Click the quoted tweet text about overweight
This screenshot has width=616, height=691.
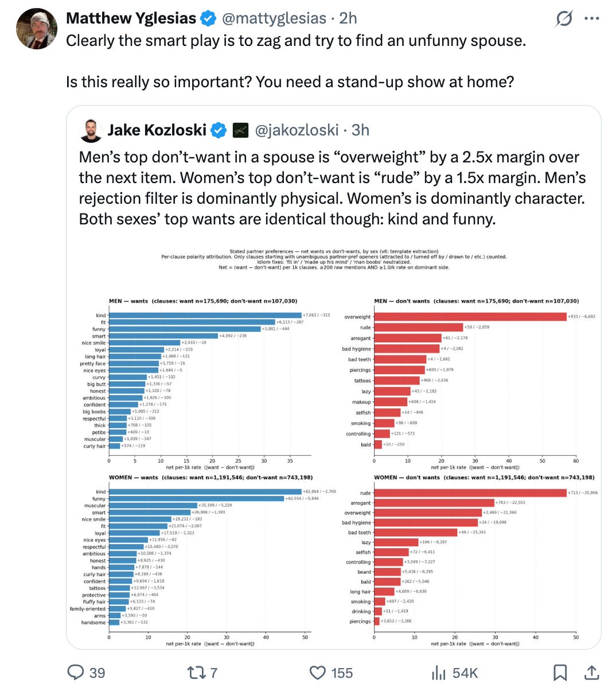333,188
